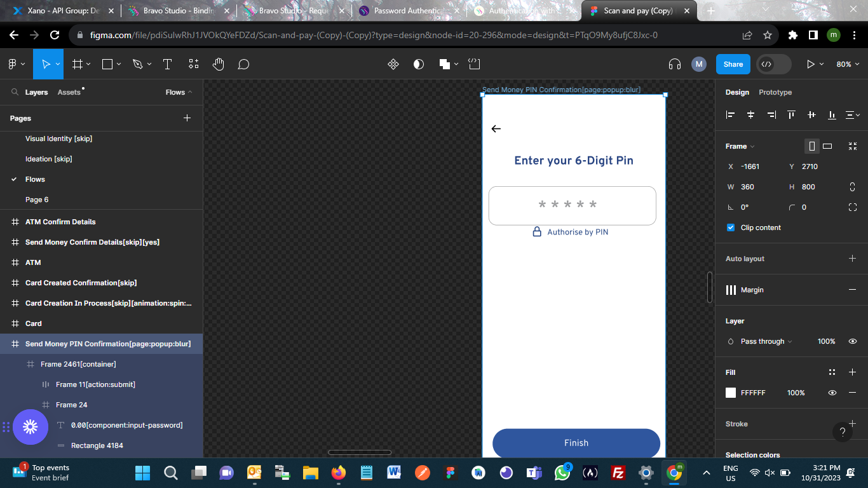The width and height of the screenshot is (868, 488).
Task: Hide the FFFFFF fill with eye icon
Action: tap(832, 393)
